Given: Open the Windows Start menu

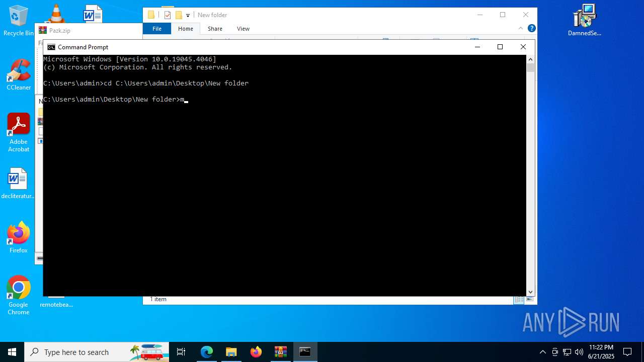Looking at the screenshot, I should click(x=12, y=352).
